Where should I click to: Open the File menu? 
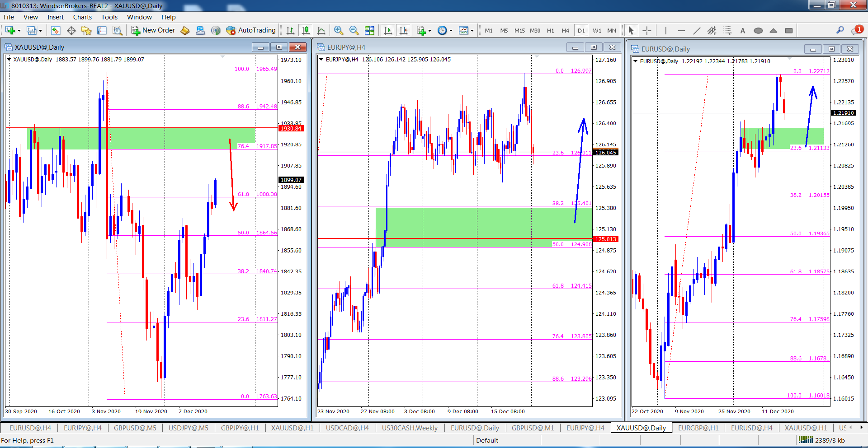pos(9,17)
